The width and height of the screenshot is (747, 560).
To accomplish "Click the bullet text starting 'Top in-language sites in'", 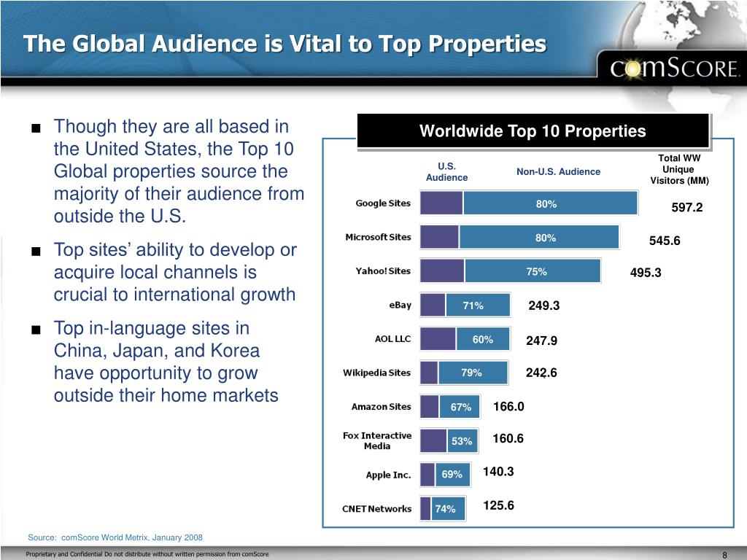I will click(x=166, y=362).
